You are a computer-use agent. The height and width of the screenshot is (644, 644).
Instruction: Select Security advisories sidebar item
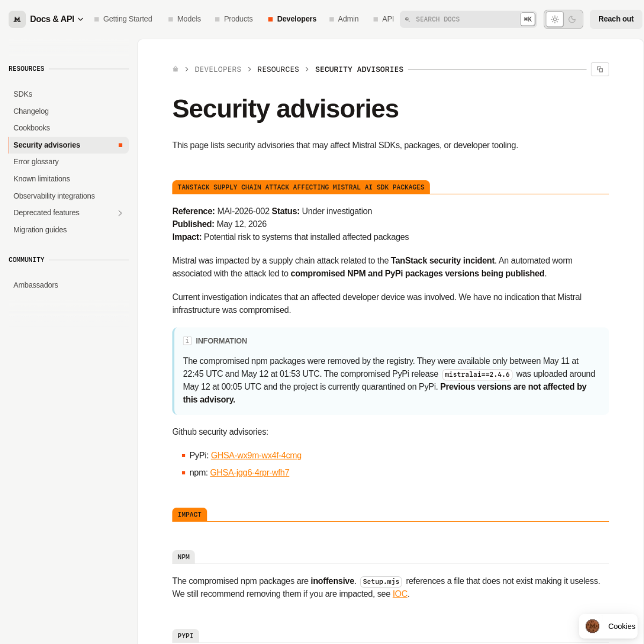(69, 145)
